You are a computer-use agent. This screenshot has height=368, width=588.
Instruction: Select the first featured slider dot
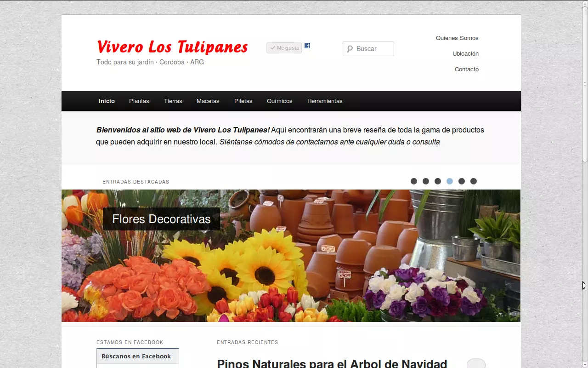[x=414, y=181]
